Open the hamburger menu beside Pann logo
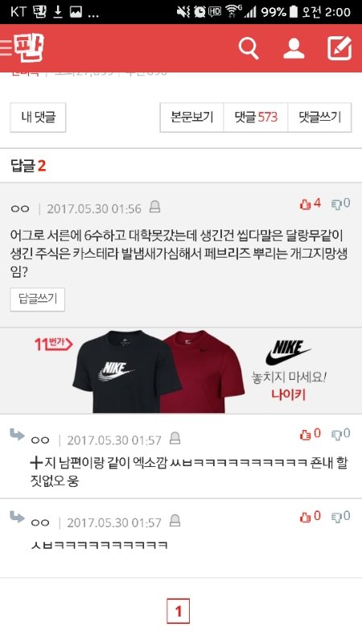Viewport: 362px width, 644px height. point(6,48)
